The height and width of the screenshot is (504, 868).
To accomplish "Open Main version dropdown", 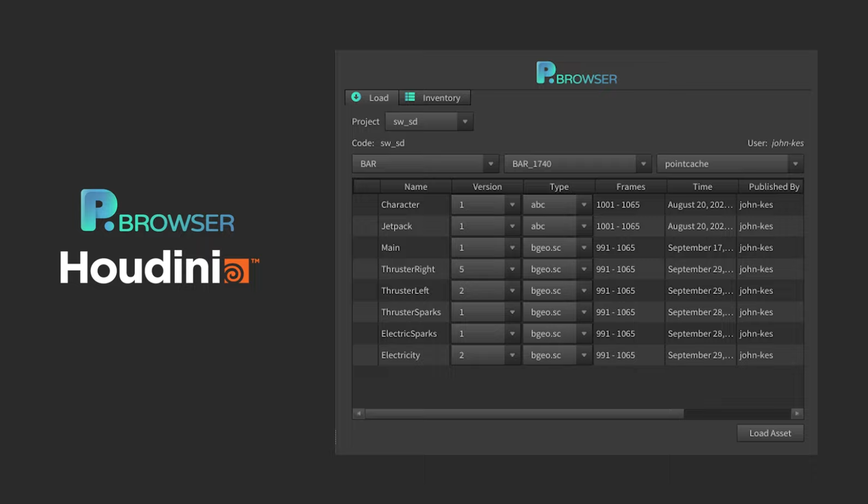I will 486,247.
